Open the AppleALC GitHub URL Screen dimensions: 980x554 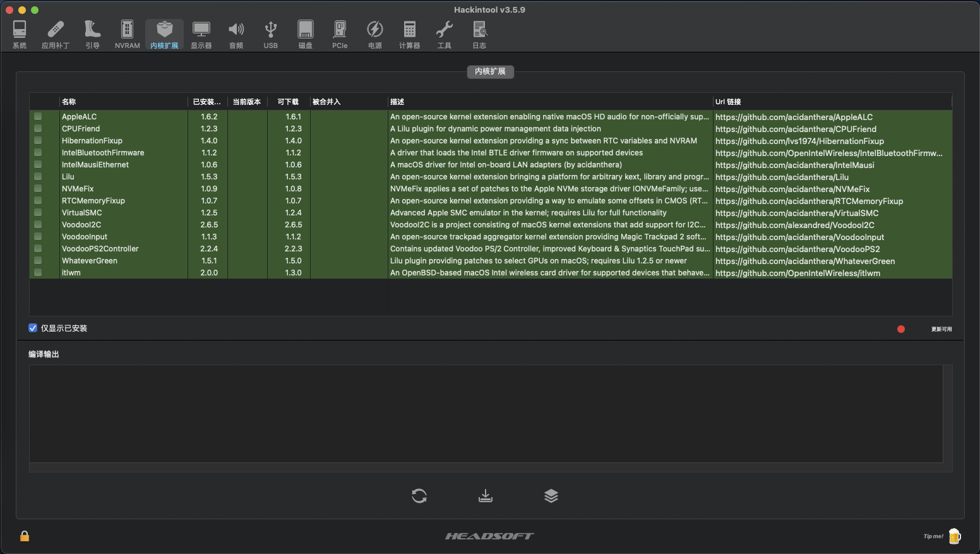tap(794, 117)
